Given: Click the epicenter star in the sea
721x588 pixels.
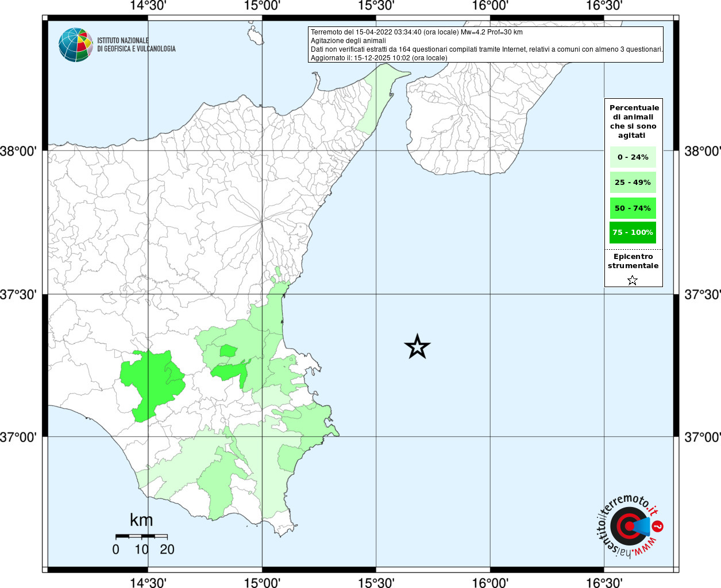Looking at the screenshot, I should coord(417,347).
